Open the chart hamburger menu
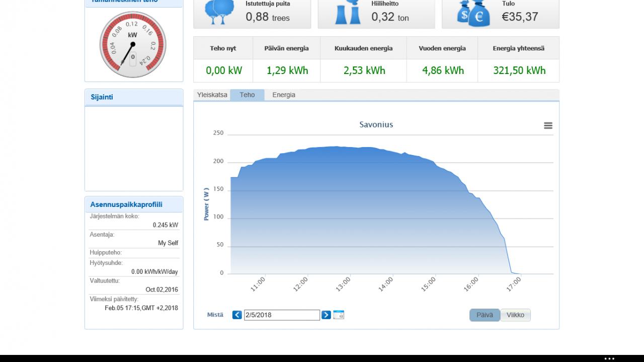The width and height of the screenshot is (644, 362). click(x=548, y=125)
